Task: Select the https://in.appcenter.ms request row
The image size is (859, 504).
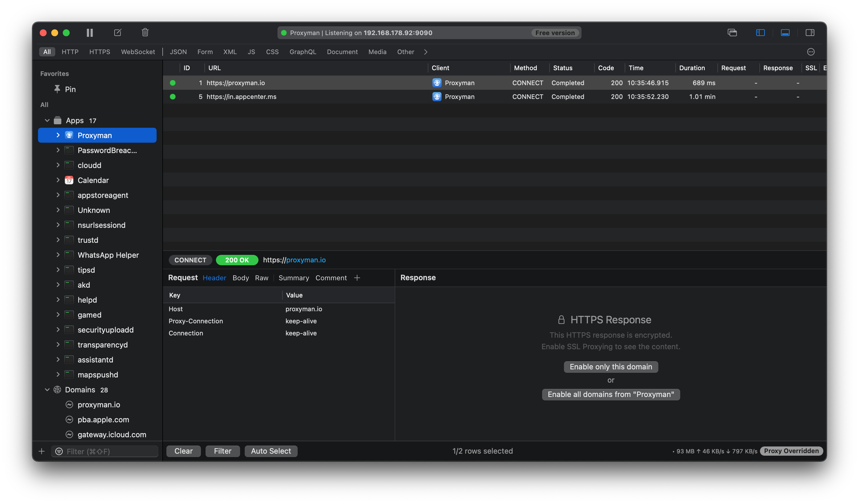Action: pos(495,97)
